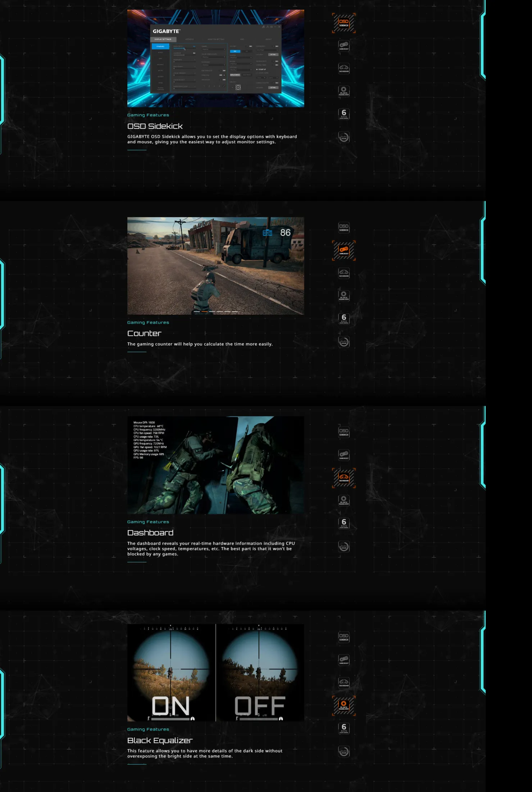
Task: Open OSD Sidekick icon in Black Equalizer section
Action: (x=344, y=637)
